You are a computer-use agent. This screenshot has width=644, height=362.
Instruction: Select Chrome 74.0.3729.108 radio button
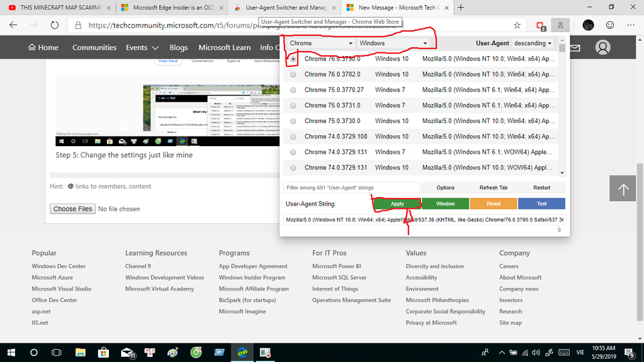(x=293, y=137)
